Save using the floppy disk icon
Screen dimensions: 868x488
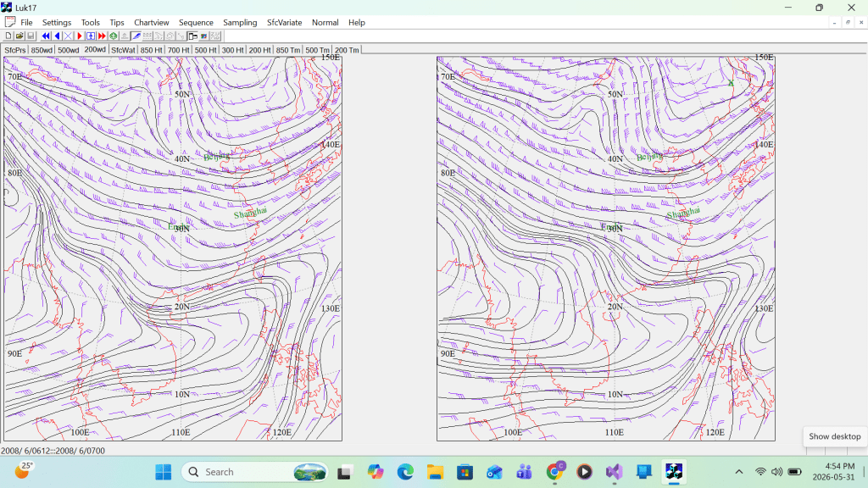point(31,36)
